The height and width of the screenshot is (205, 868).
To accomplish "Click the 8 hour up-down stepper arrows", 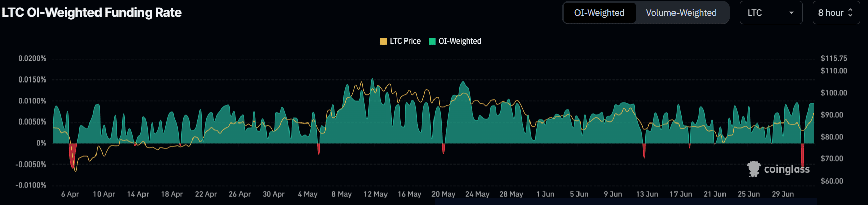I will tap(851, 13).
